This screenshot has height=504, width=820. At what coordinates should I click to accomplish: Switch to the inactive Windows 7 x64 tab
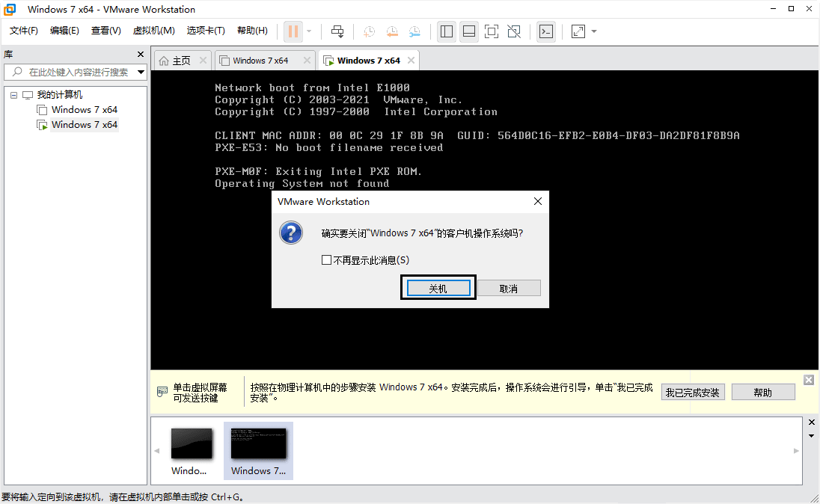tap(260, 61)
